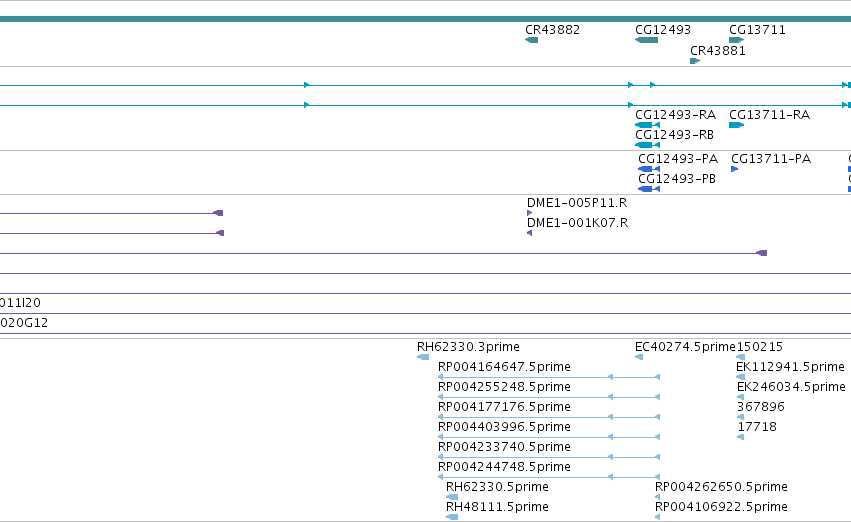The height and width of the screenshot is (522, 851).
Task: Click the CG13711 gene arrow glyph
Action: click(736, 40)
